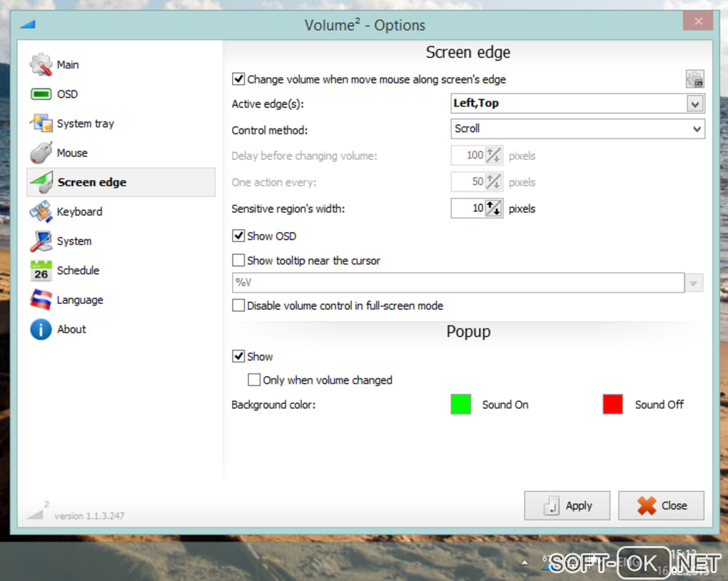Image resolution: width=728 pixels, height=581 pixels.
Task: Toggle Change volume along screen's edge checkbox
Action: 238,79
